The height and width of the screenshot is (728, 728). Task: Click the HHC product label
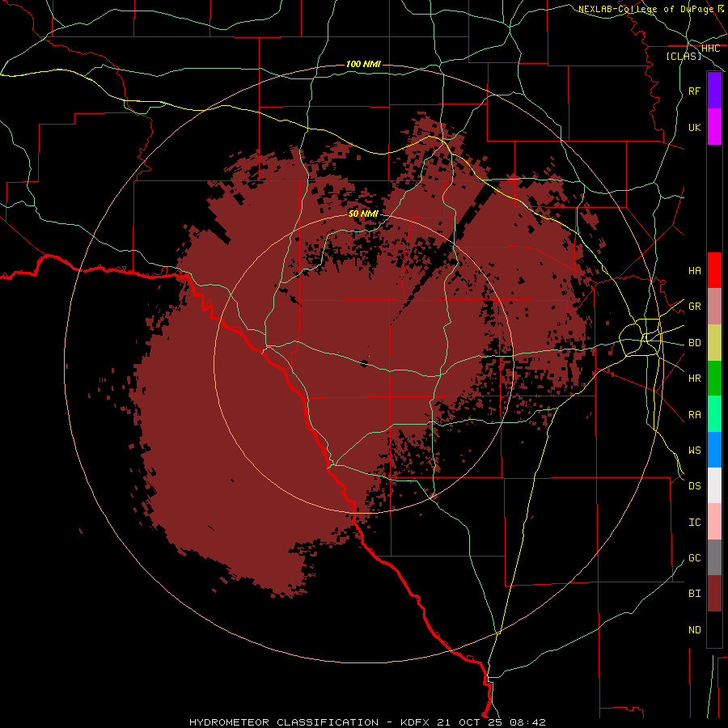coord(710,49)
